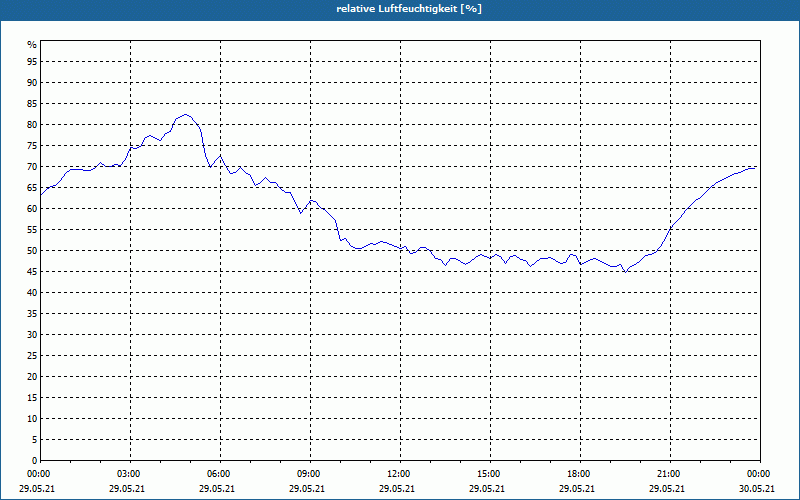800x500 pixels.
Task: Select the y-axis label "90"
Action: click(32, 83)
